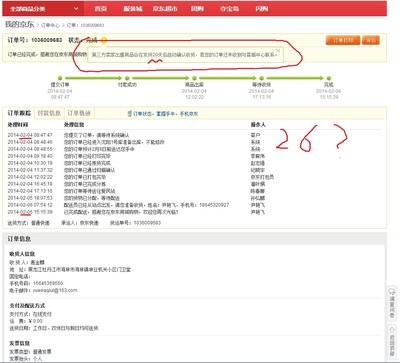Go to 京东超市 in the nav bar
This screenshot has width=400, height=363.
coord(165,9)
